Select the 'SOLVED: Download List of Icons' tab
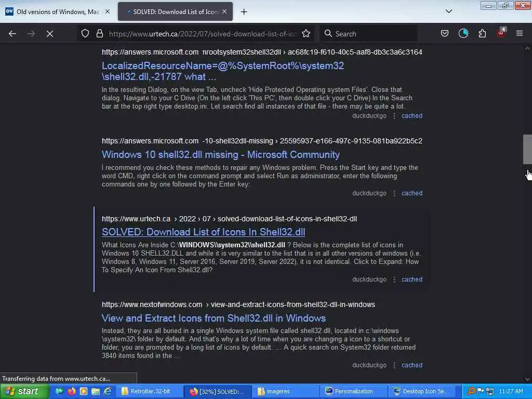The height and width of the screenshot is (399, 532). [175, 11]
